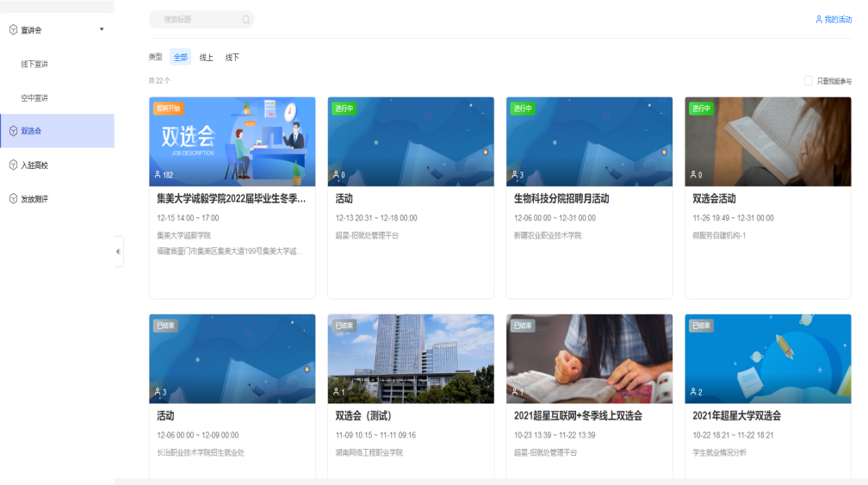Click the date 12-06 00:00 ~ 12-09 00:00
This screenshot has height=485, width=868.
coord(198,435)
